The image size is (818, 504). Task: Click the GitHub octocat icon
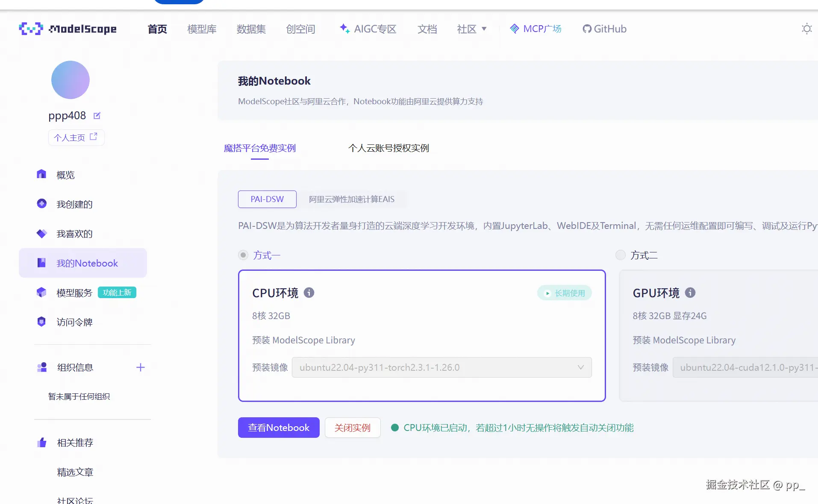587,29
